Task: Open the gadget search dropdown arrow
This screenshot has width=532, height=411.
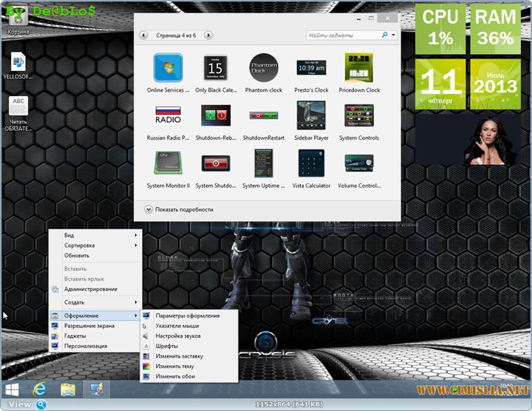Action: [x=393, y=35]
